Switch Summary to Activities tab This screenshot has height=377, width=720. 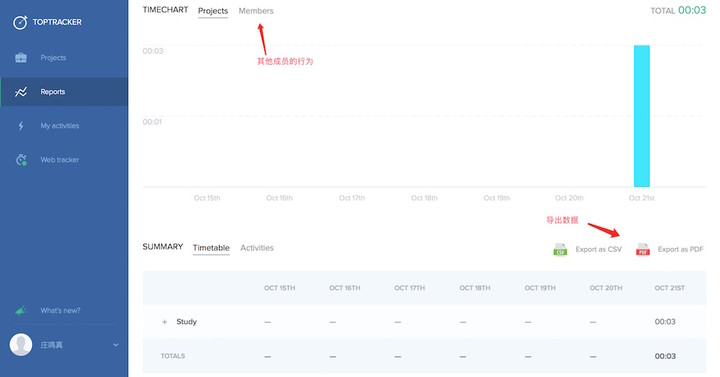click(x=257, y=248)
